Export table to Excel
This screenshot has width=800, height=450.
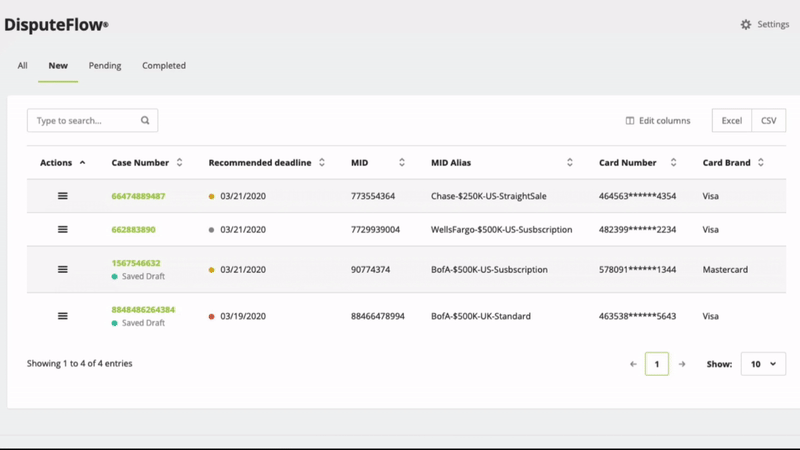pyautogui.click(x=732, y=120)
